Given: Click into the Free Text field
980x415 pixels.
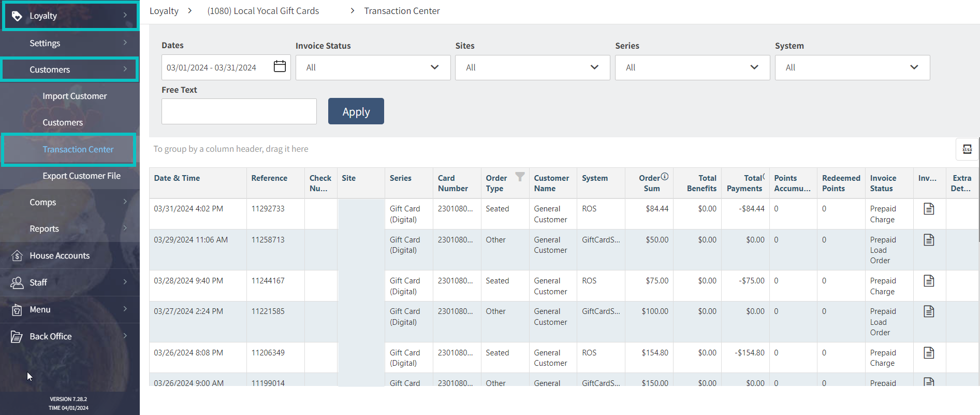Looking at the screenshot, I should tap(239, 111).
